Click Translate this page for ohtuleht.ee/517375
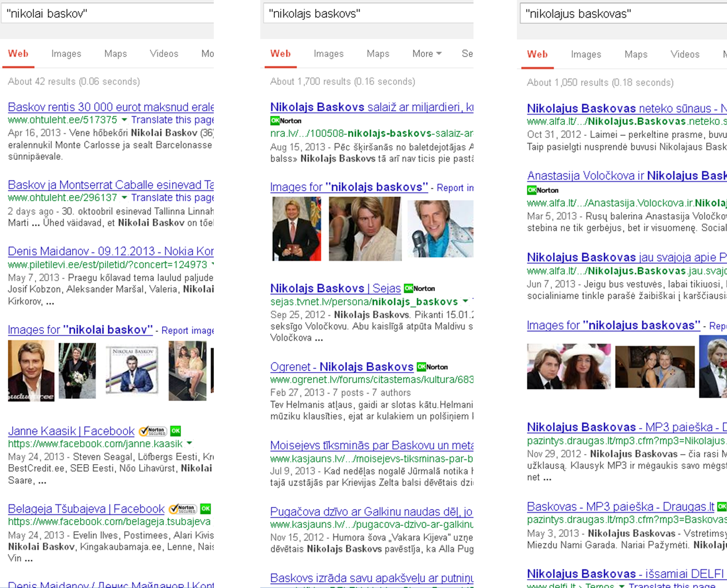The image size is (727, 588). (x=172, y=120)
